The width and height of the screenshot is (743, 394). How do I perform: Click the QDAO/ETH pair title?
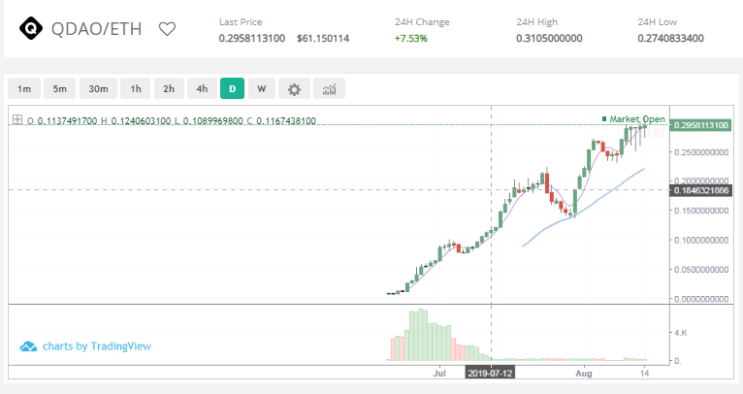(97, 29)
